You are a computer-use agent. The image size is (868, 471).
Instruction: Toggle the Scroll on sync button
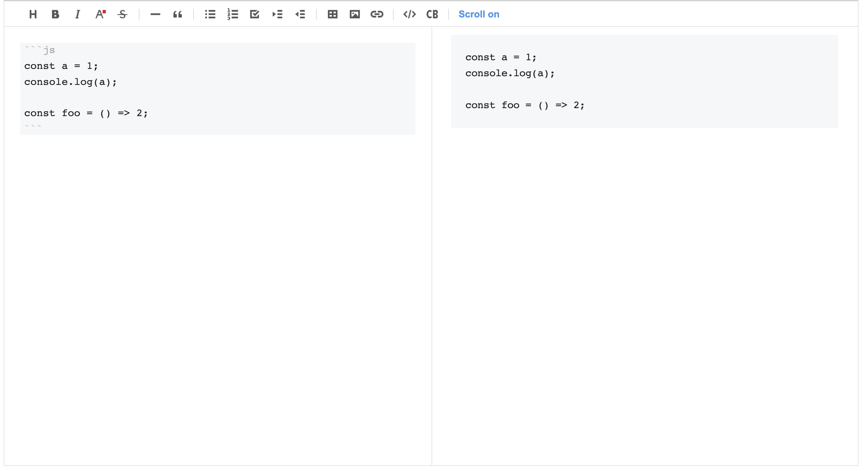click(x=479, y=15)
